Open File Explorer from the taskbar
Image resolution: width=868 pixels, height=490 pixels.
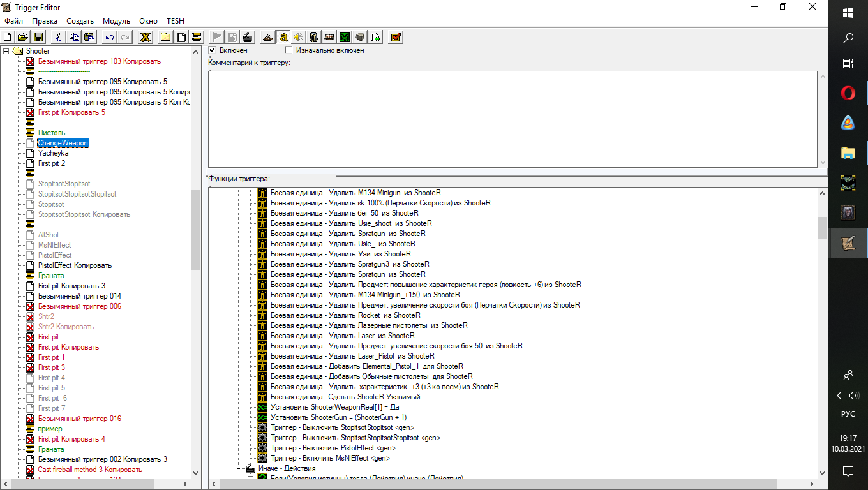click(848, 152)
